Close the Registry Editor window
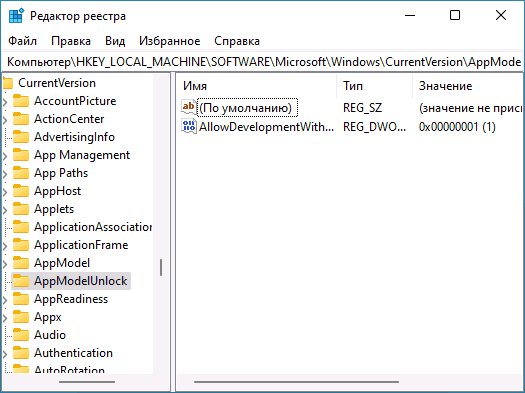This screenshot has height=393, width=525. coord(501,16)
